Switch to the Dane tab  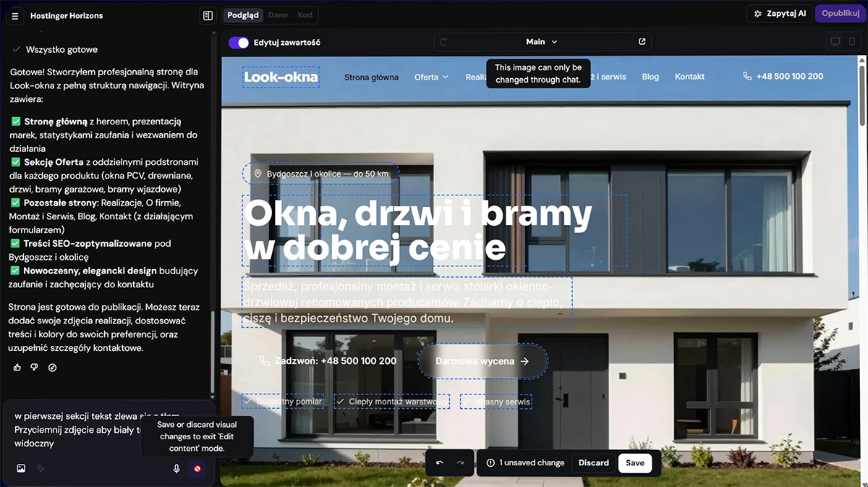coord(278,15)
